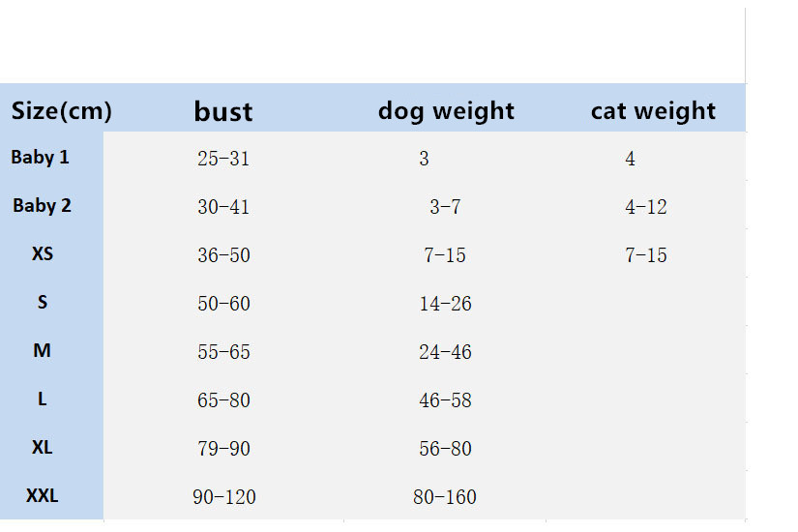Click the bust column header

click(x=223, y=111)
